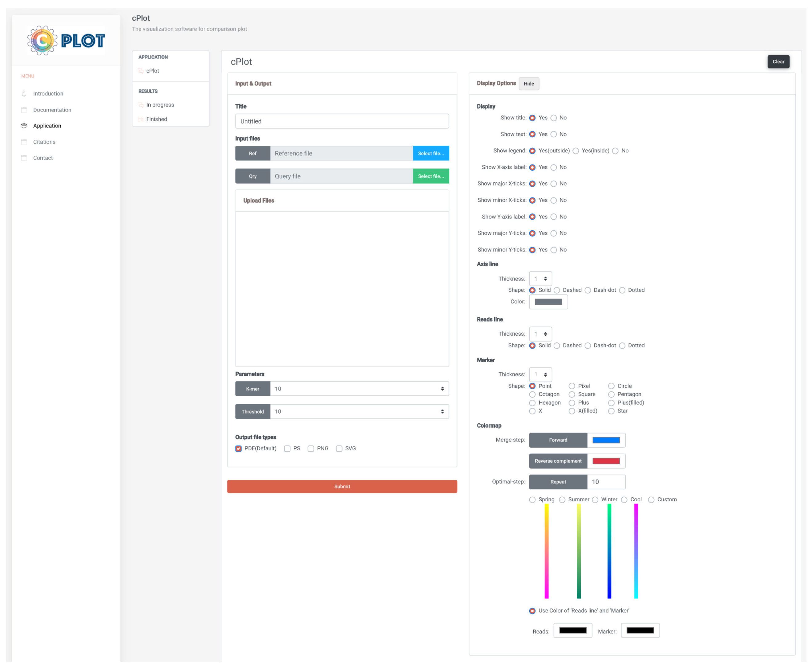
Task: Click the blue Select file button for Ref
Action: tap(430, 153)
